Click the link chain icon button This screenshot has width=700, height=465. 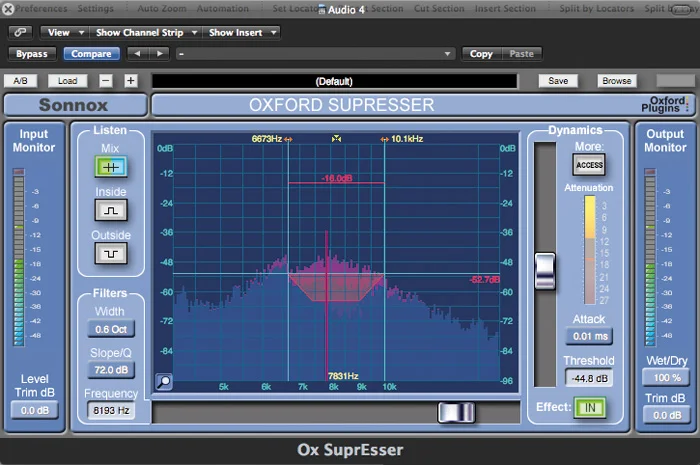click(20, 32)
